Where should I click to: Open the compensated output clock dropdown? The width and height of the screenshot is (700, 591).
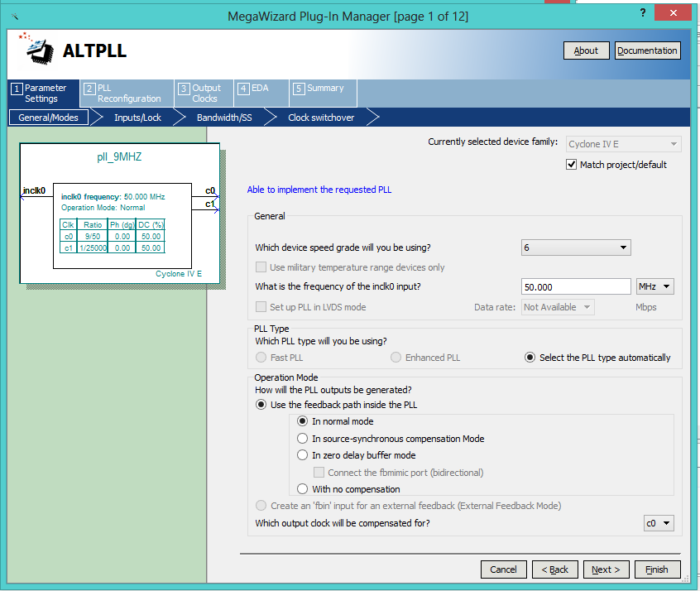pos(659,523)
